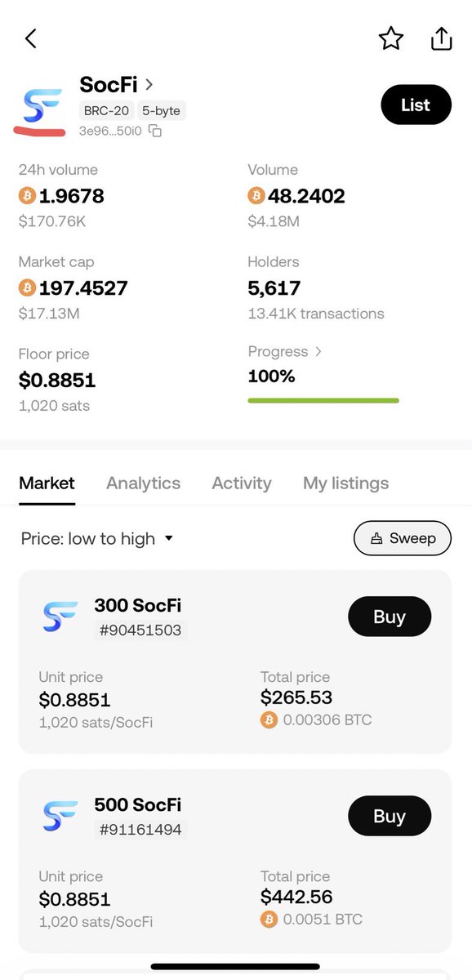
Task: Buy the 500 SocFi listing
Action: [x=390, y=816]
